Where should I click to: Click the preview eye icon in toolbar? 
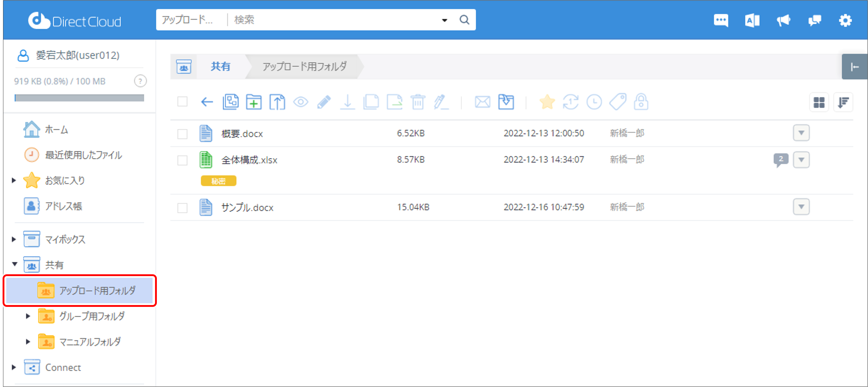(301, 102)
